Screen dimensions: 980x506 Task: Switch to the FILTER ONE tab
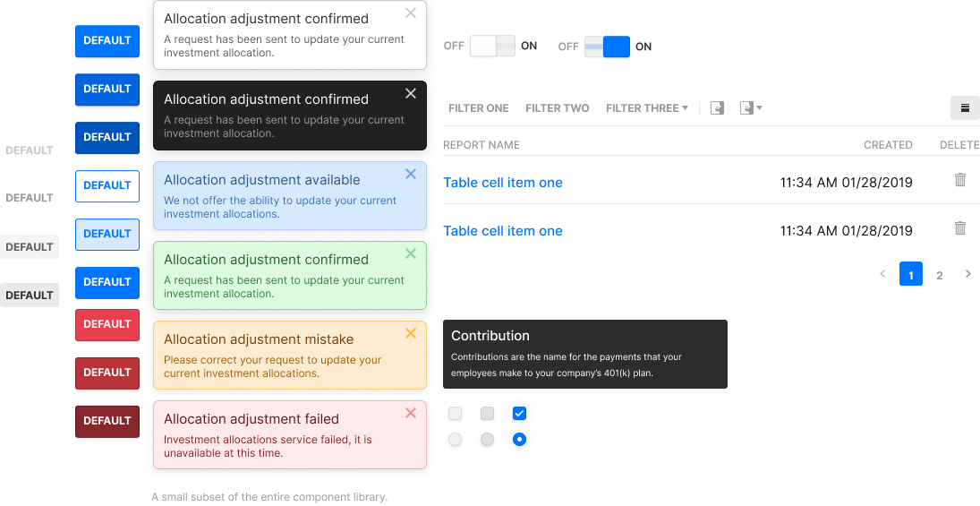[x=479, y=108]
